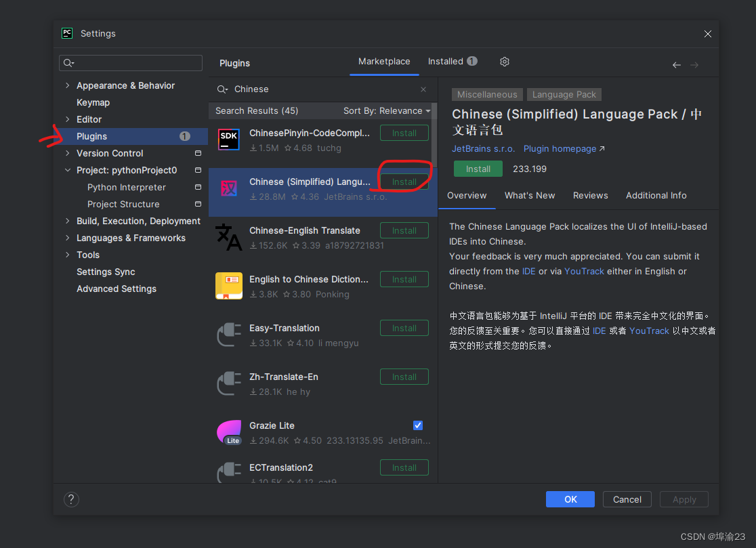The height and width of the screenshot is (548, 756).
Task: Expand Languages & Frameworks section
Action: click(x=68, y=238)
